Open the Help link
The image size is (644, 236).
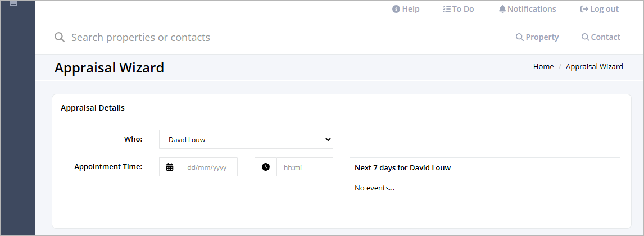click(x=406, y=9)
